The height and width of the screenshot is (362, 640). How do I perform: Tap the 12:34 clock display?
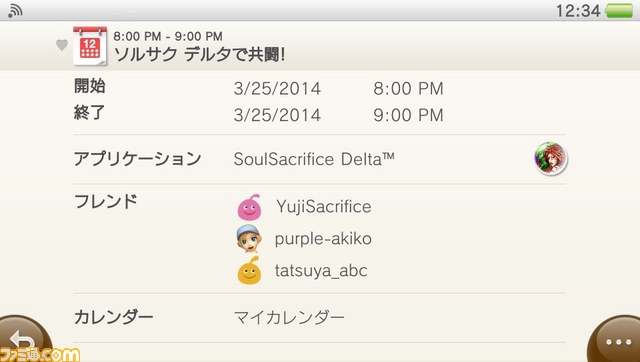[x=578, y=11]
